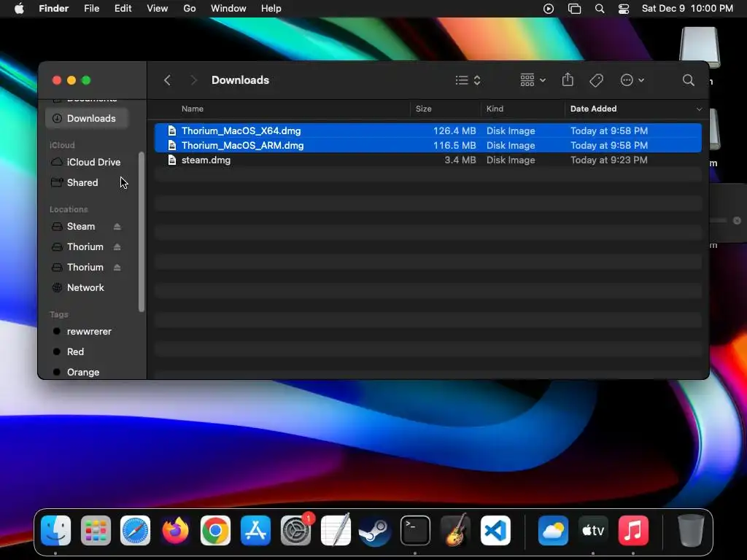Open the list view switcher in toolbar
The width and height of the screenshot is (747, 560).
click(x=468, y=80)
